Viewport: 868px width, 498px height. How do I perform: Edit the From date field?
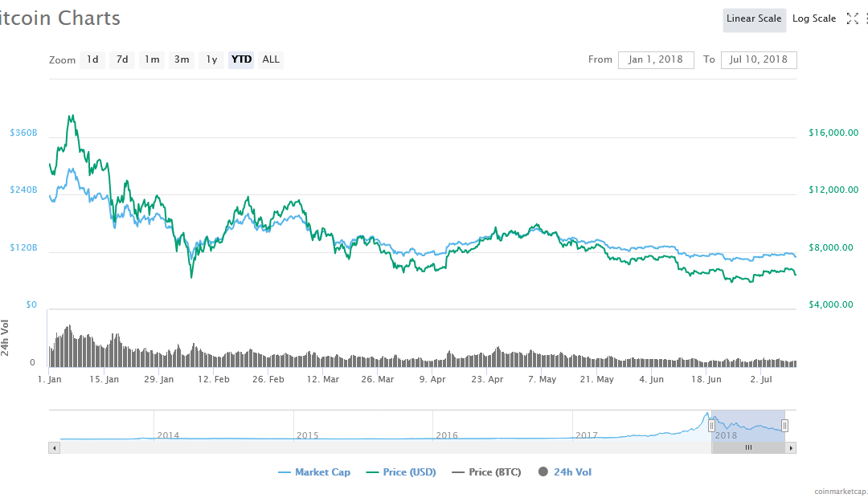click(x=656, y=59)
